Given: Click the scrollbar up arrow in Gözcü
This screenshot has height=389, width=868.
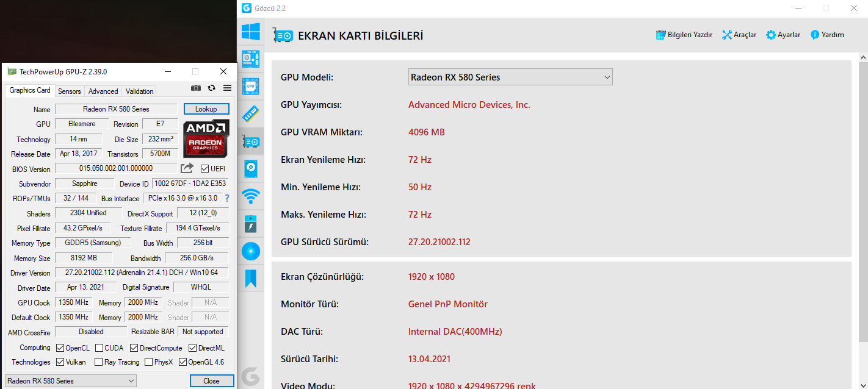Looking at the screenshot, I should (863, 57).
